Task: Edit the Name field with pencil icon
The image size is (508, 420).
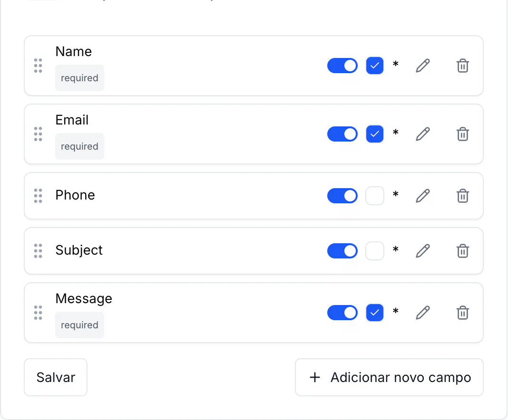Action: click(x=423, y=66)
